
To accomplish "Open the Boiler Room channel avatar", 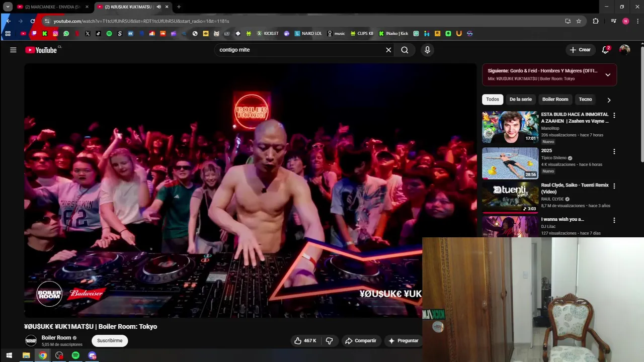I will (31, 340).
